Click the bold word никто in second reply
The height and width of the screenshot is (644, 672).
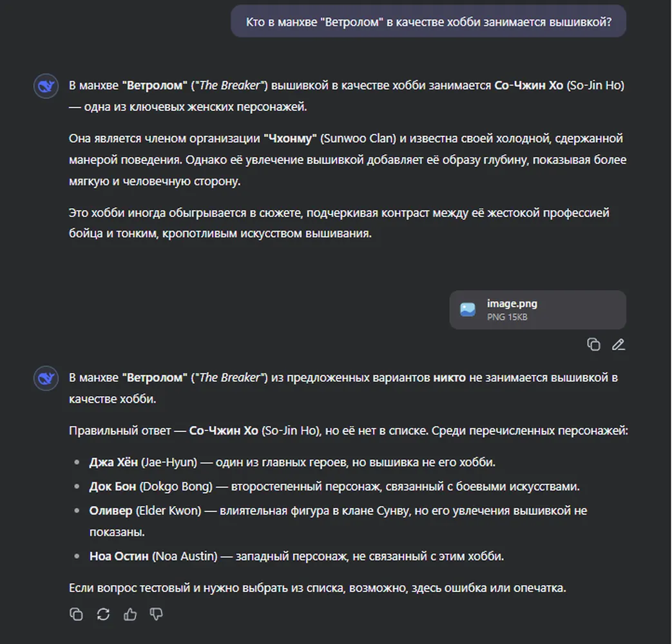449,377
